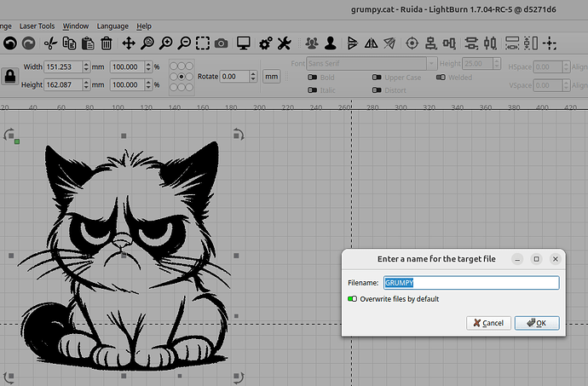Click the group objects people icon
The height and width of the screenshot is (386, 588).
coord(312,43)
